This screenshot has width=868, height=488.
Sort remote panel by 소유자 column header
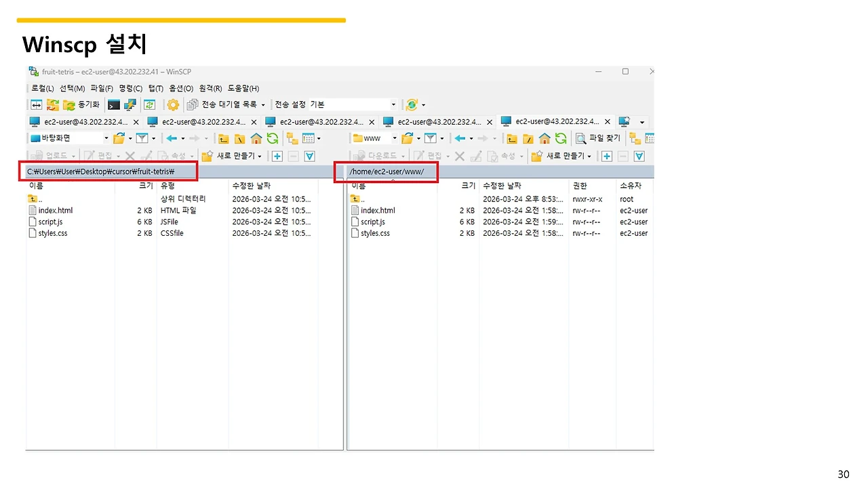(635, 186)
